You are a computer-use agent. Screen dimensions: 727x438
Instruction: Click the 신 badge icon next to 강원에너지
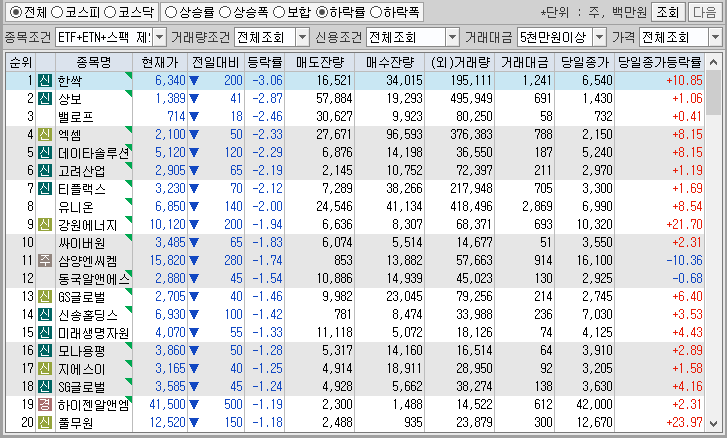click(45, 225)
